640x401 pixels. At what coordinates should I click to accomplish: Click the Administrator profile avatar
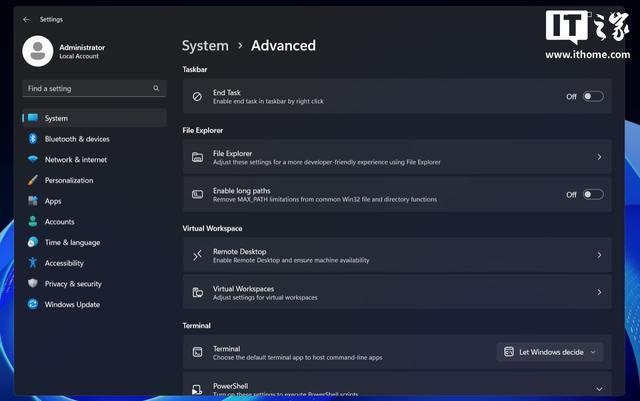(38, 51)
